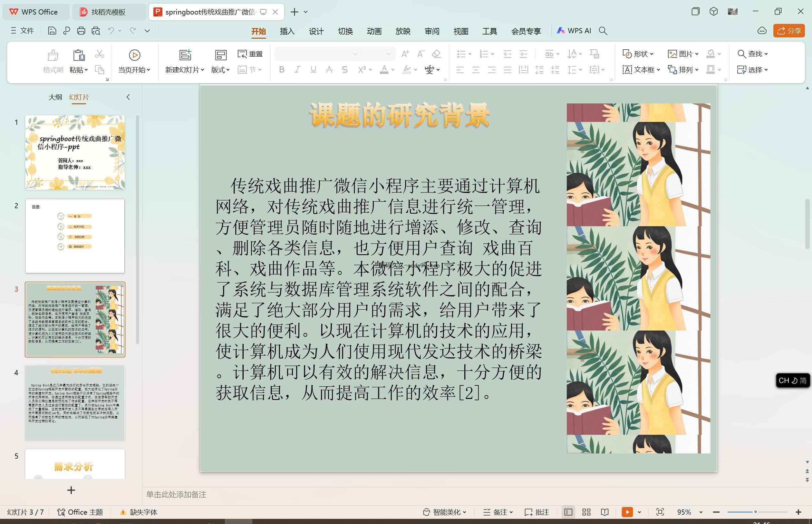The image size is (812, 524).
Task: Select slide 2 目录 thumbnail
Action: point(75,236)
